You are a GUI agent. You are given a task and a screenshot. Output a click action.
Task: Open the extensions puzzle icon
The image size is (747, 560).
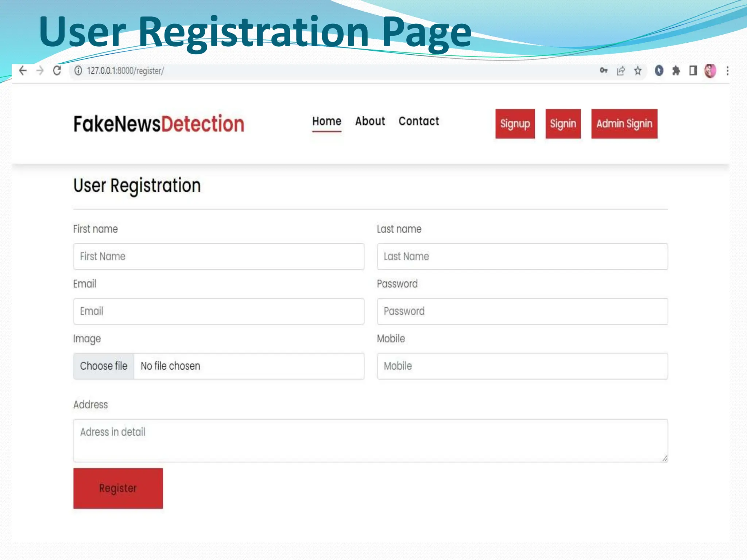676,70
